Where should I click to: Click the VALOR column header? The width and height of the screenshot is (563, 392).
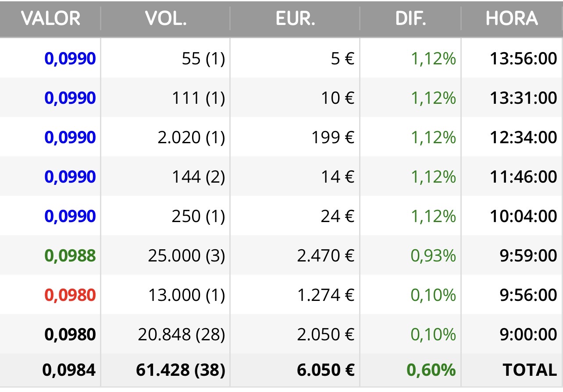pos(50,18)
